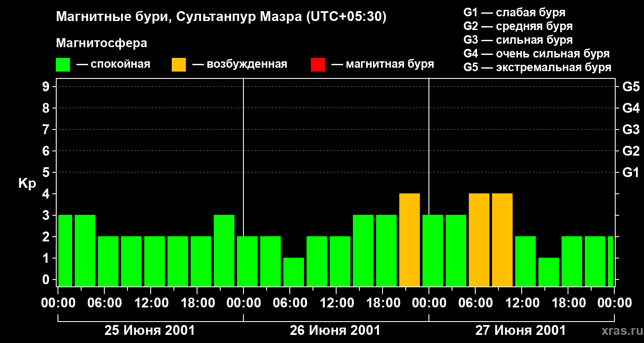The width and height of the screenshot is (644, 343).
Task: Click the green 'спокойная' legend swatch
Action: click(x=63, y=65)
